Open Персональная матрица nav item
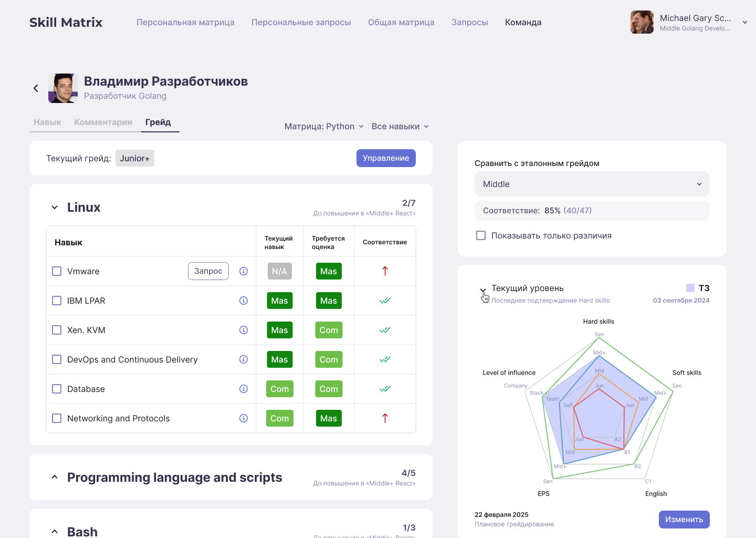Image resolution: width=756 pixels, height=538 pixels. [x=185, y=22]
